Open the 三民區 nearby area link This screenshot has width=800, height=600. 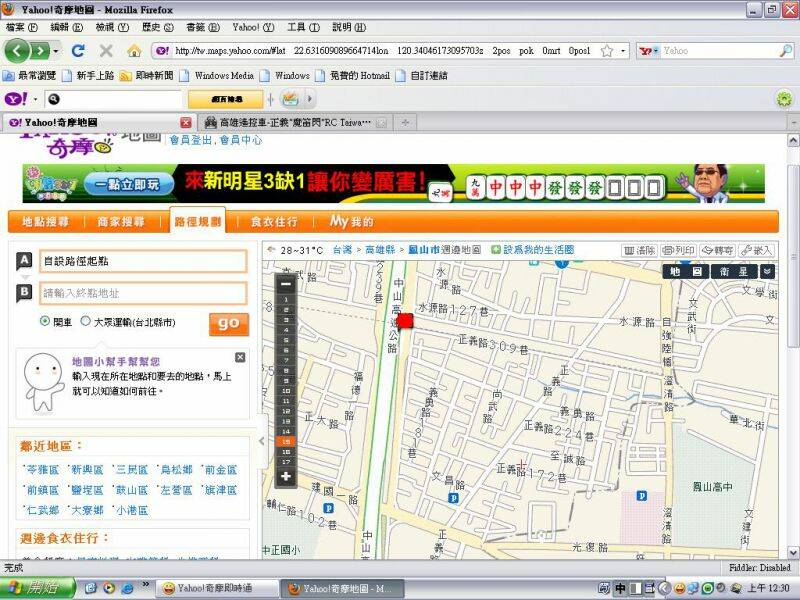[132, 469]
